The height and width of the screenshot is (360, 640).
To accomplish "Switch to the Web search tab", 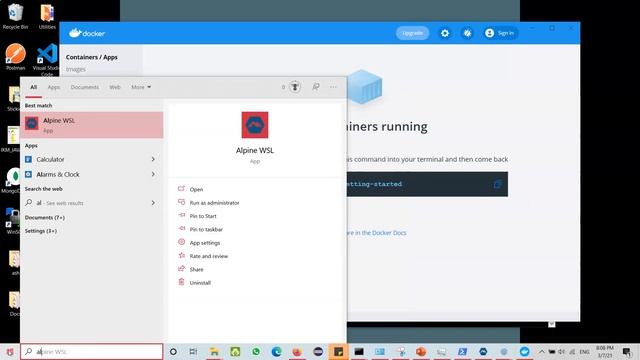I will 115,87.
